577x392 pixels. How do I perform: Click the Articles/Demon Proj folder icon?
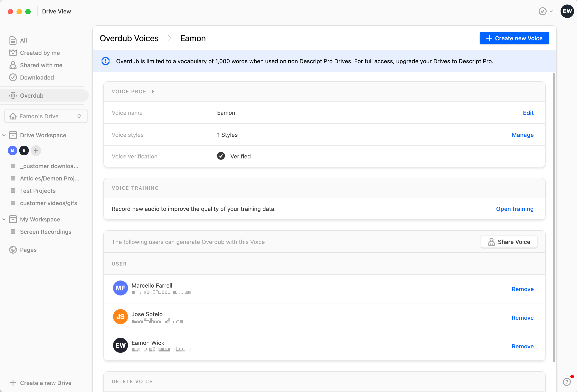[13, 178]
